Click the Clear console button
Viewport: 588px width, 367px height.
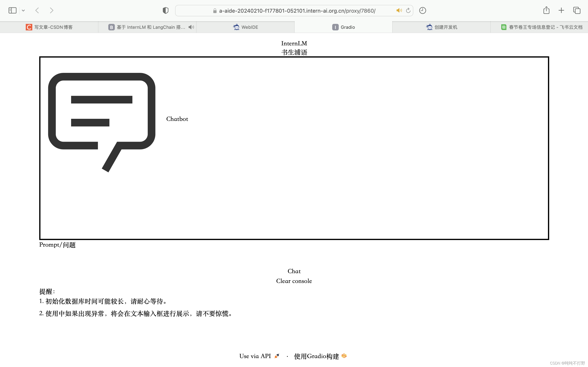point(294,281)
